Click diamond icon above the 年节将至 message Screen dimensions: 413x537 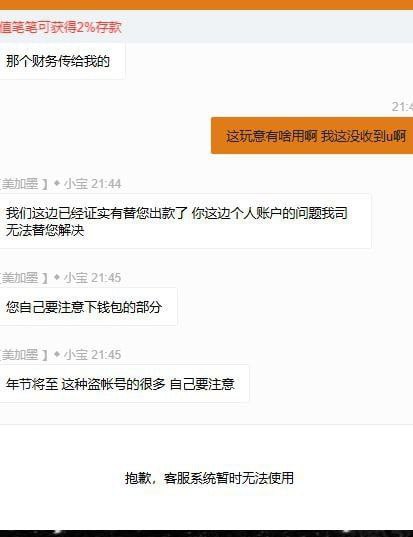(57, 354)
